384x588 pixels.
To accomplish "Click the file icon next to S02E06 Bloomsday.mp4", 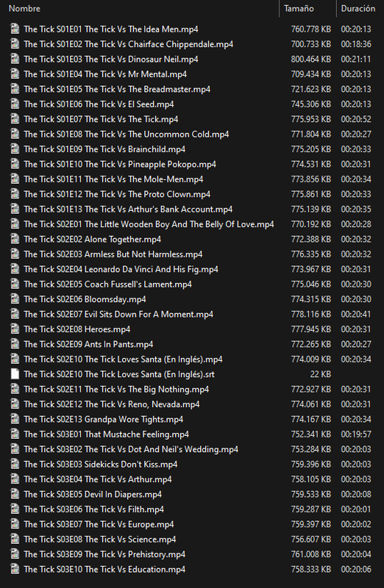I will click(15, 299).
